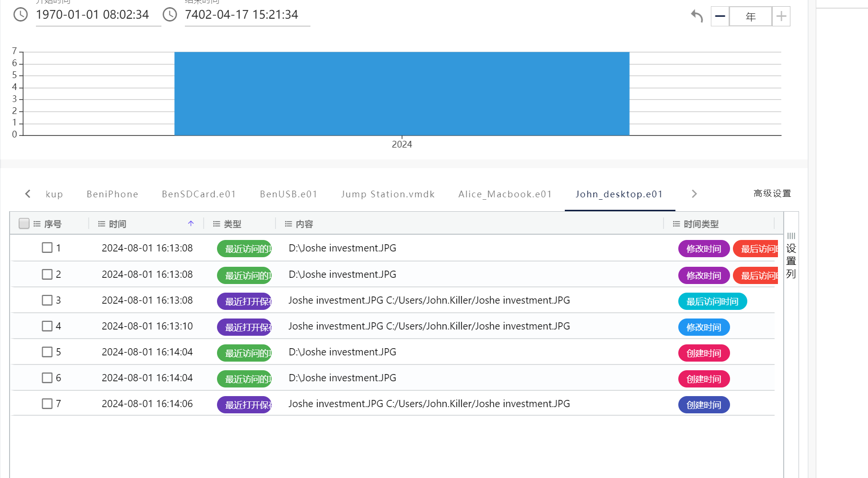Click the 内容 column header text
This screenshot has height=478, width=868.
coord(304,224)
